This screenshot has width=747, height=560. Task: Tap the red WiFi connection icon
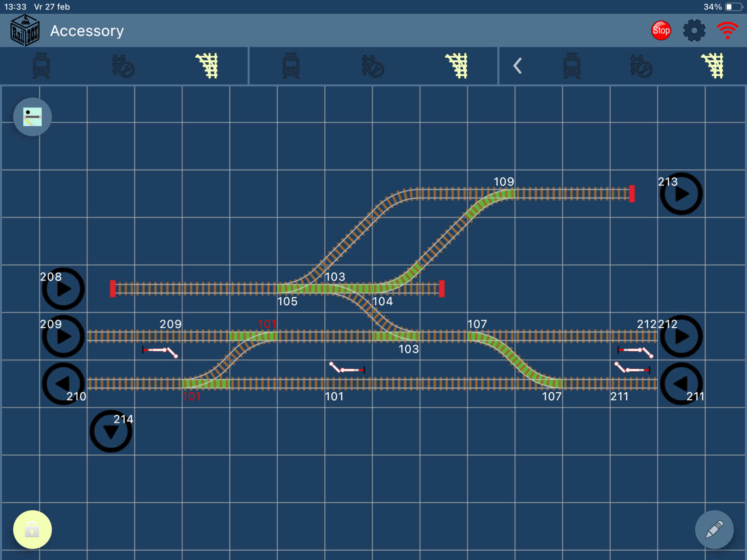coord(727,31)
